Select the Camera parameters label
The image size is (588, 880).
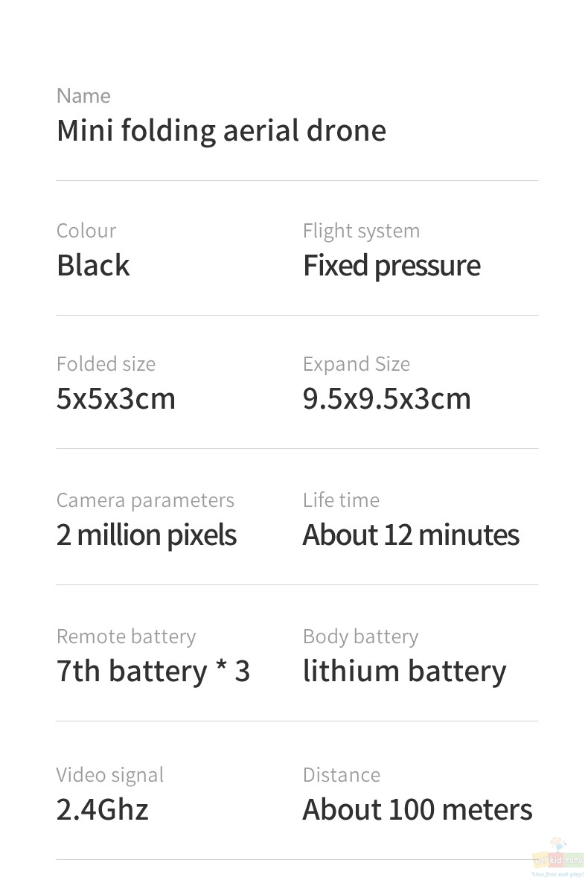tap(145, 500)
